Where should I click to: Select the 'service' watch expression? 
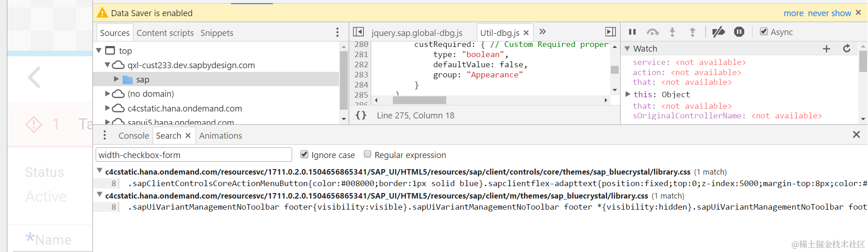(689, 62)
